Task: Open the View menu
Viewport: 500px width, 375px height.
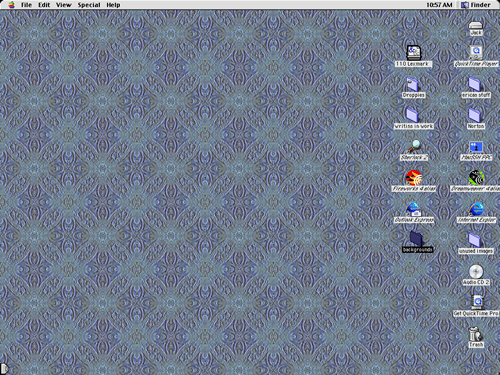Action: pos(64,5)
